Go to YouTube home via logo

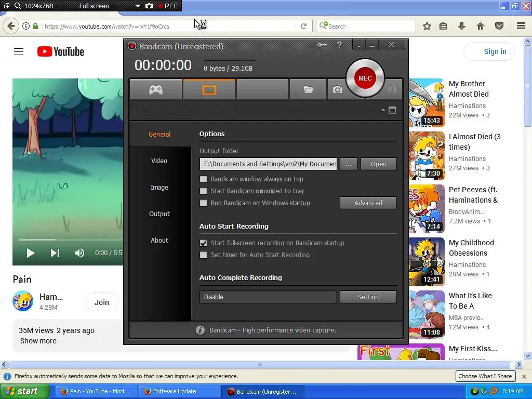click(x=61, y=51)
